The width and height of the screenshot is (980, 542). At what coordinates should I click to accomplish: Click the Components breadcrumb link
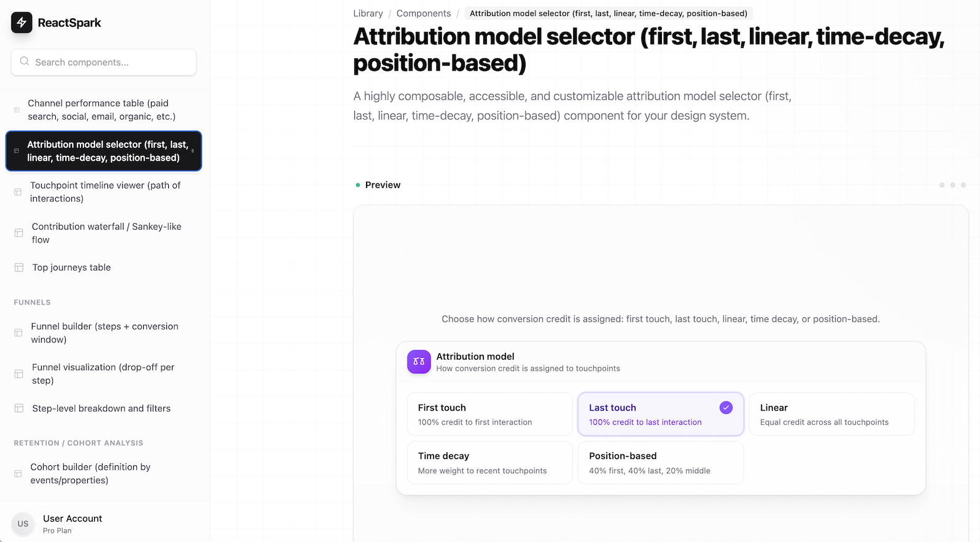pos(423,14)
